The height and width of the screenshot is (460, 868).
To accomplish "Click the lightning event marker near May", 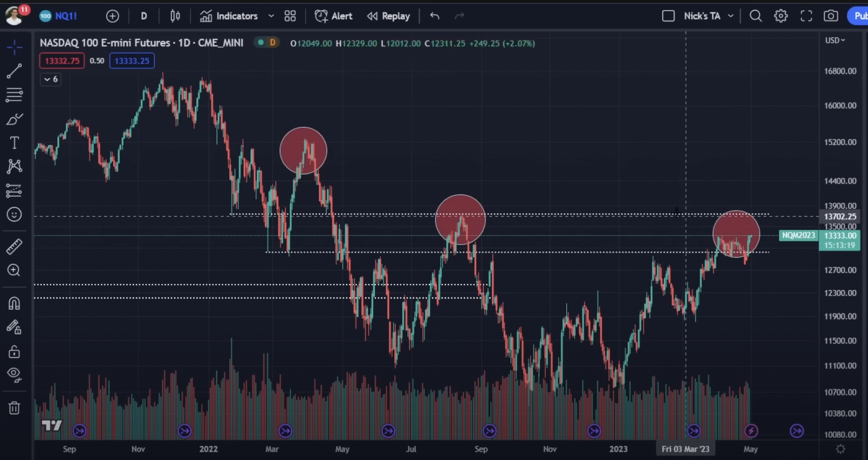I will coord(751,431).
